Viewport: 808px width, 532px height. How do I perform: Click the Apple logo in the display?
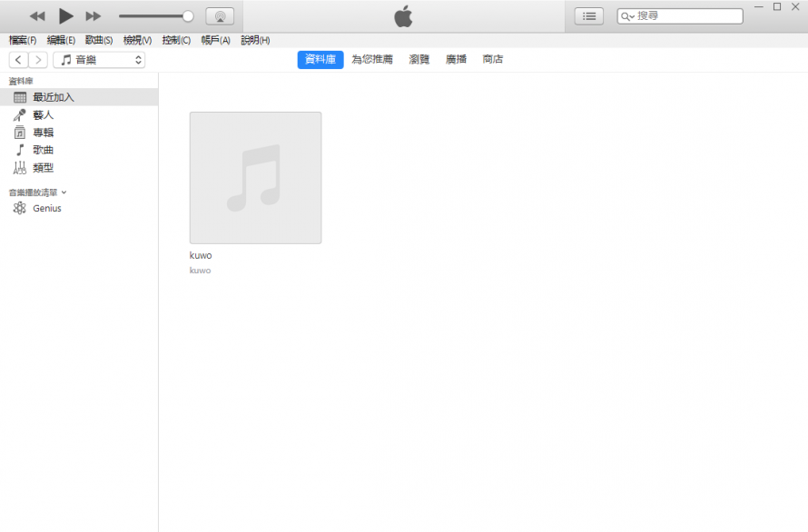403,16
